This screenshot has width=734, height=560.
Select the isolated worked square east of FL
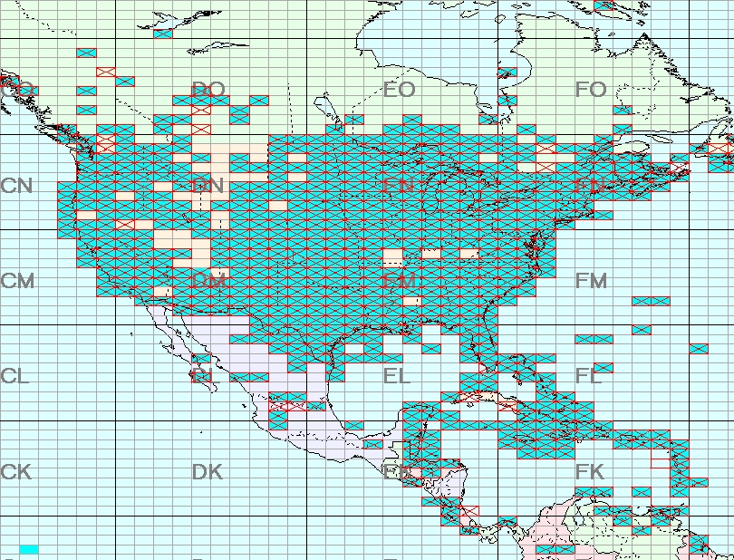pos(698,349)
